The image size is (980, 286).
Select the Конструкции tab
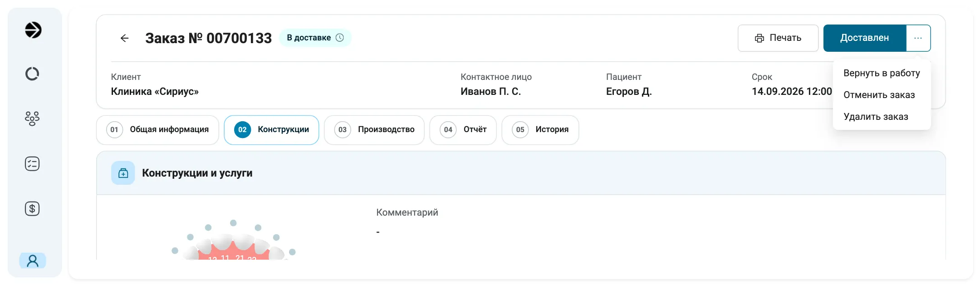271,130
